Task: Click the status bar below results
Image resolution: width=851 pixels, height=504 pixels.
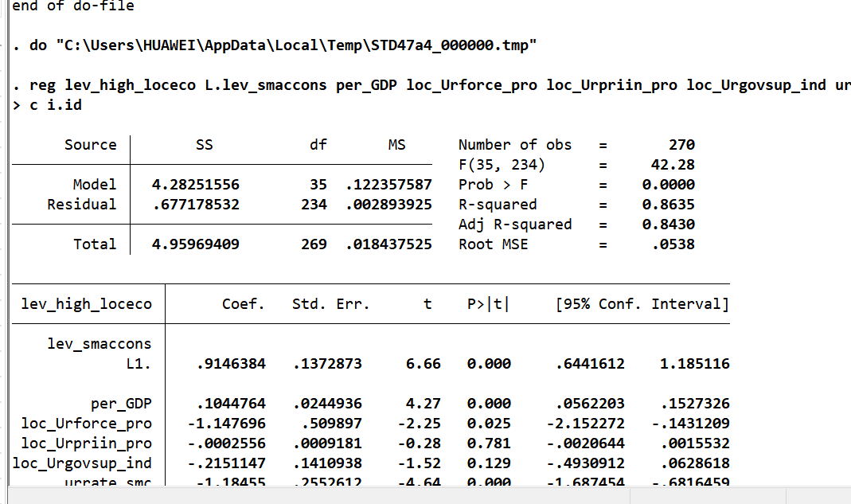Action: (x=425, y=496)
